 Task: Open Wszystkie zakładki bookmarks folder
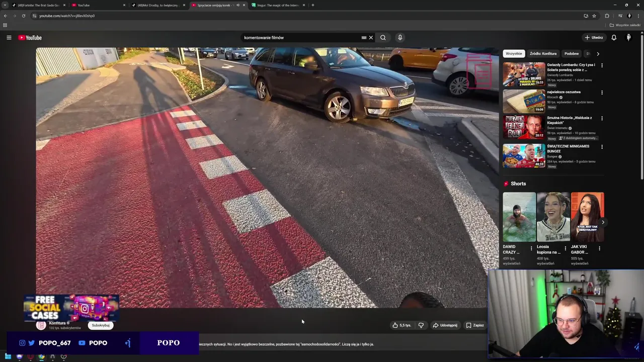pos(625,25)
